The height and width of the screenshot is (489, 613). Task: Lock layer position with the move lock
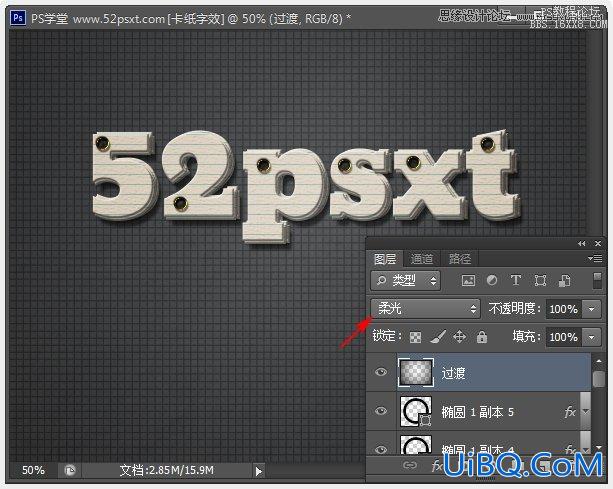pyautogui.click(x=459, y=337)
